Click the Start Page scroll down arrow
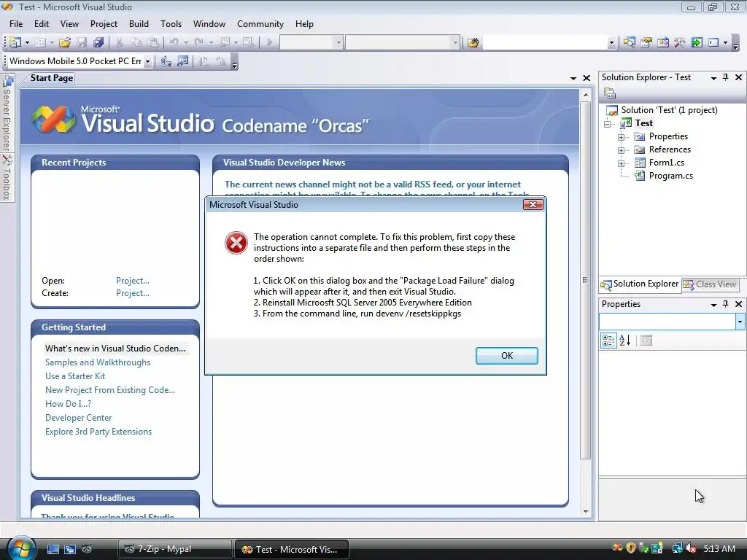The image size is (747, 560). click(586, 512)
